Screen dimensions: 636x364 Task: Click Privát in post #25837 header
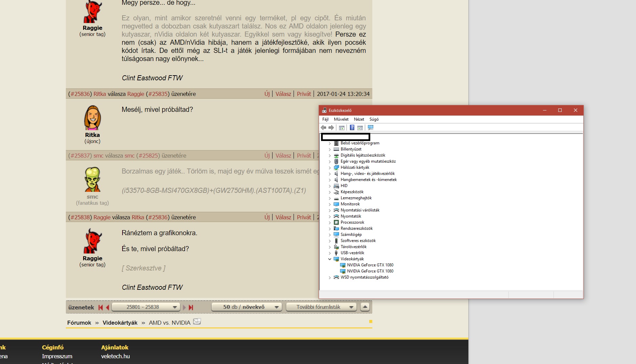(304, 156)
